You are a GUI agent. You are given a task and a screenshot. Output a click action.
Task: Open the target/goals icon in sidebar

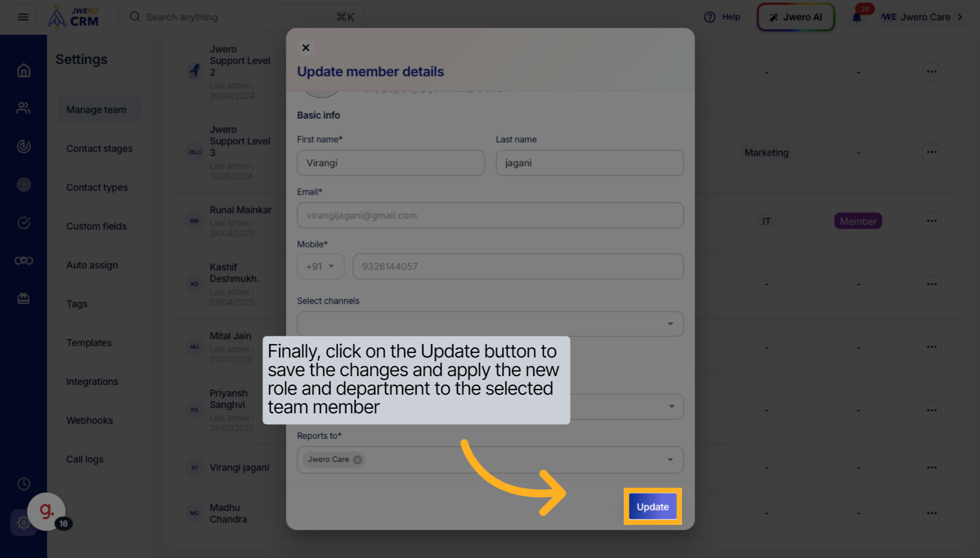23,184
